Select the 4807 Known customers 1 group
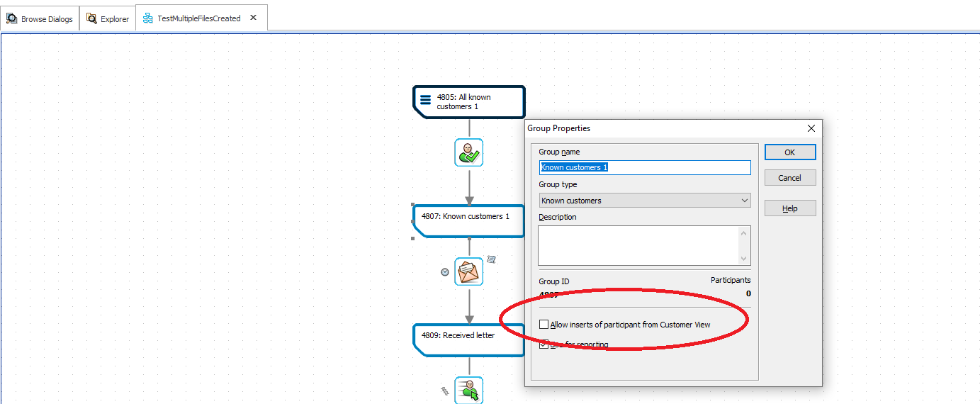The height and width of the screenshot is (404, 980). coord(469,220)
